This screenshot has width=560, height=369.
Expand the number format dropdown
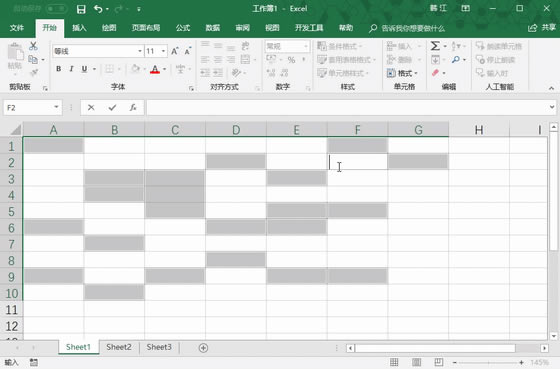(x=306, y=46)
